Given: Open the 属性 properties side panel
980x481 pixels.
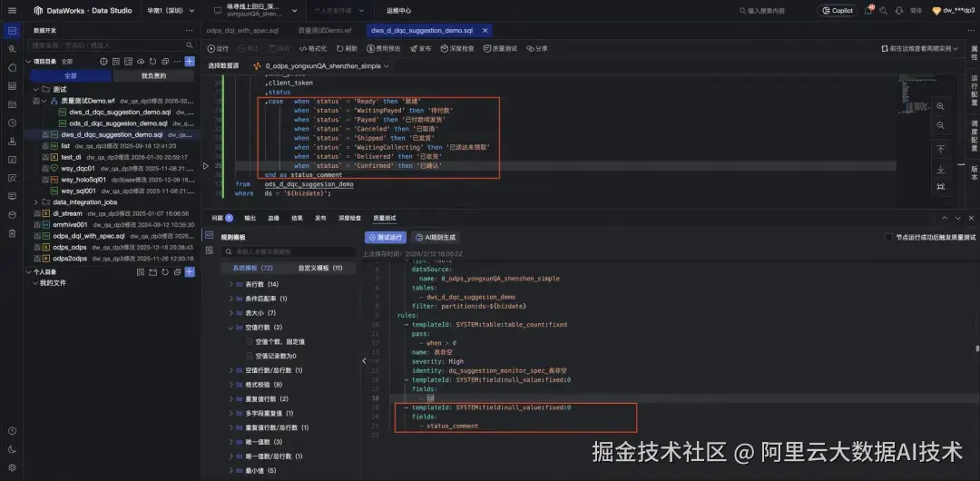Looking at the screenshot, I should [x=974, y=53].
